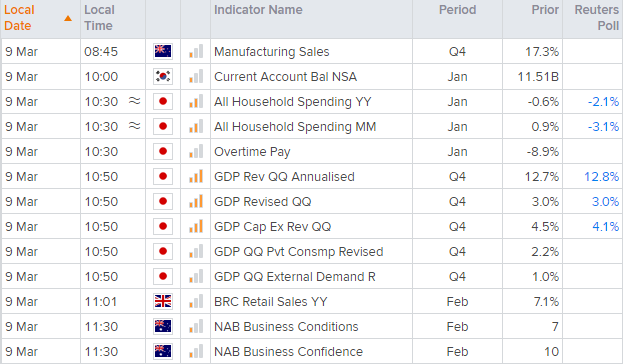Click importance bars for GDP Rev QQ Annualised

tap(196, 176)
